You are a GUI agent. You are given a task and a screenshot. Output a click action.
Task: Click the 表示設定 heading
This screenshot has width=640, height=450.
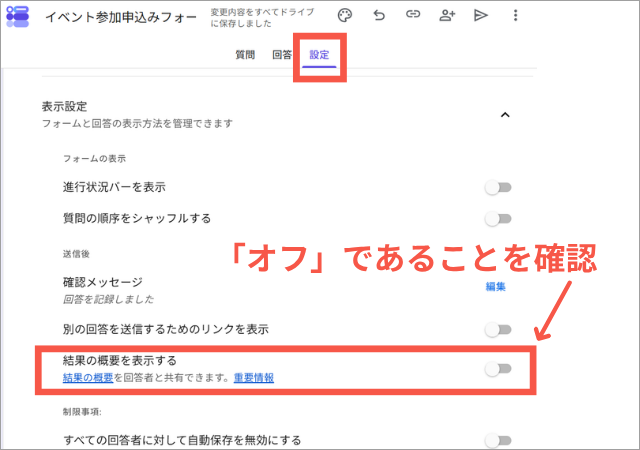64,107
